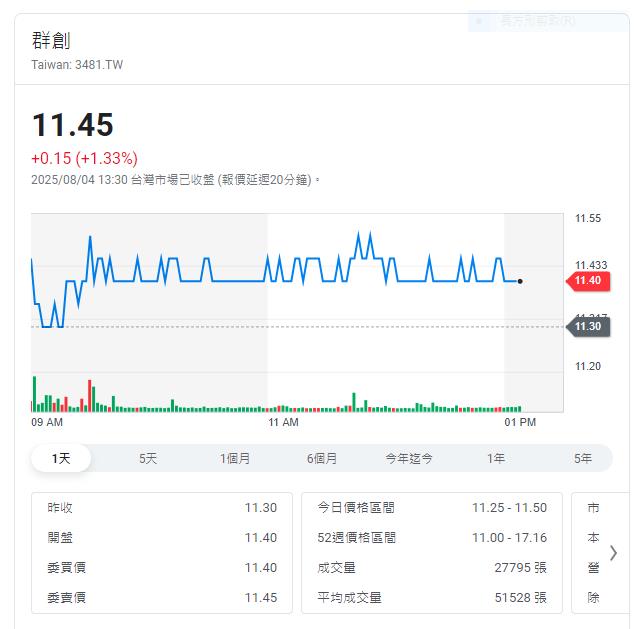Click the 昨收 value 11.30

click(x=261, y=508)
